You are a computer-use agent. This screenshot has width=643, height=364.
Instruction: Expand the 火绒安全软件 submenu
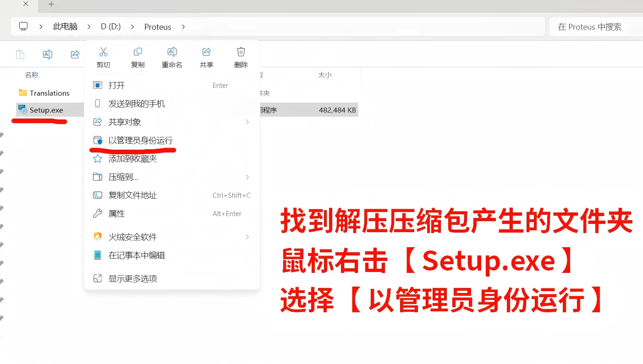[247, 237]
